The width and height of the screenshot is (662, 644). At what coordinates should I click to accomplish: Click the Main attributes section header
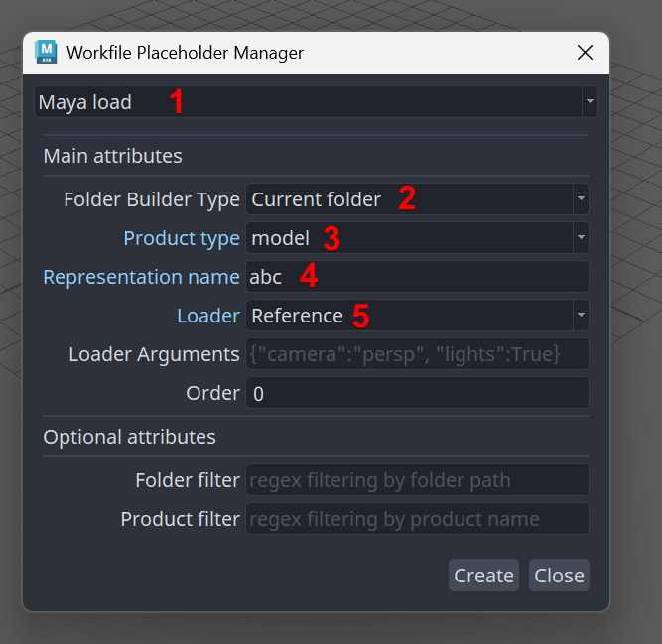click(112, 156)
